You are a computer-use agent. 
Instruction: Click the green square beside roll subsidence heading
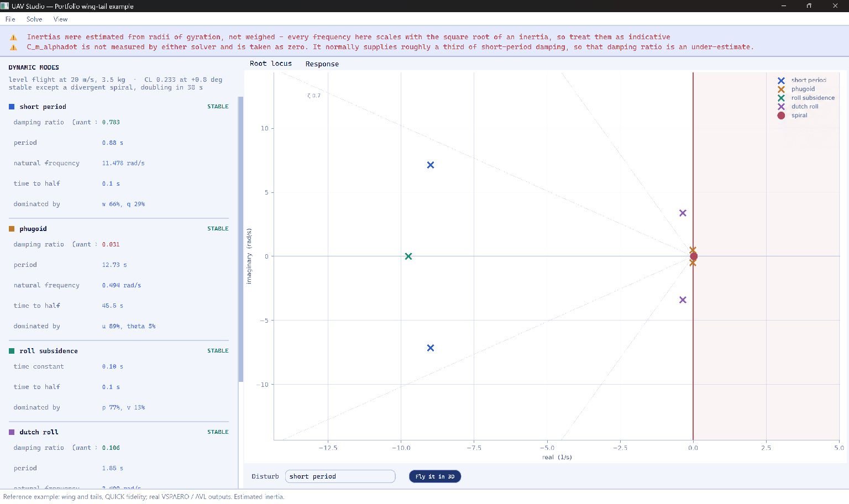pos(12,351)
